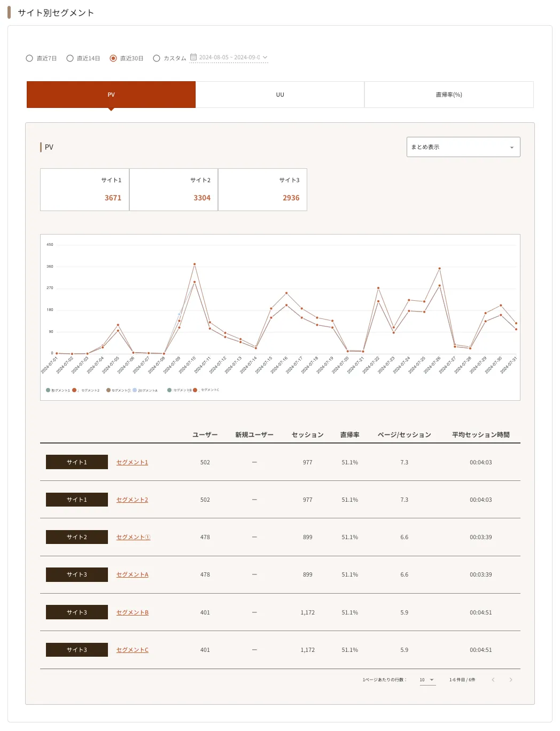This screenshot has width=560, height=731.
Task: Click the 00:03:39 time in セグメント① row
Action: (x=481, y=537)
